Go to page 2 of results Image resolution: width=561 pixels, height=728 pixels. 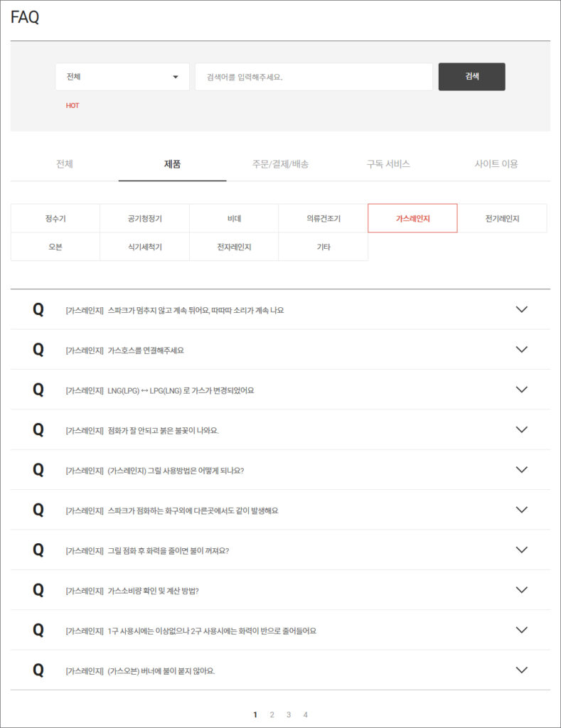(x=272, y=714)
